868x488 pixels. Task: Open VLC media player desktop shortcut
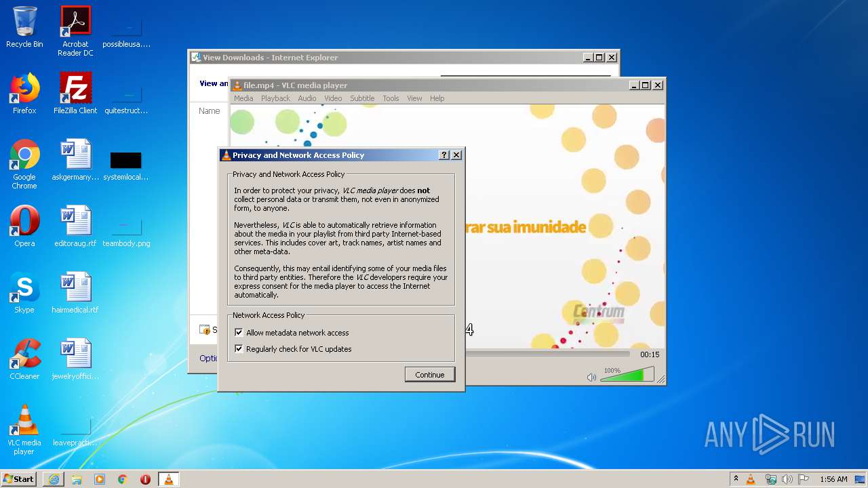[24, 430]
